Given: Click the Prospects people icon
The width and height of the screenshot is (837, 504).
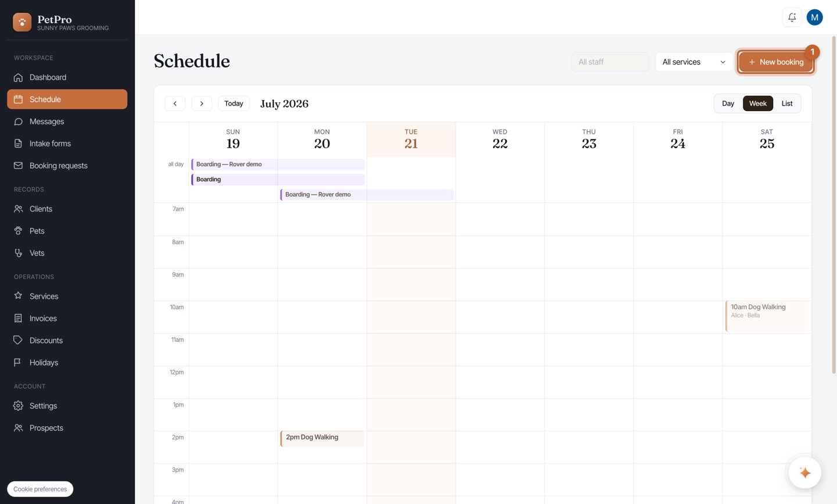Looking at the screenshot, I should pos(18,428).
